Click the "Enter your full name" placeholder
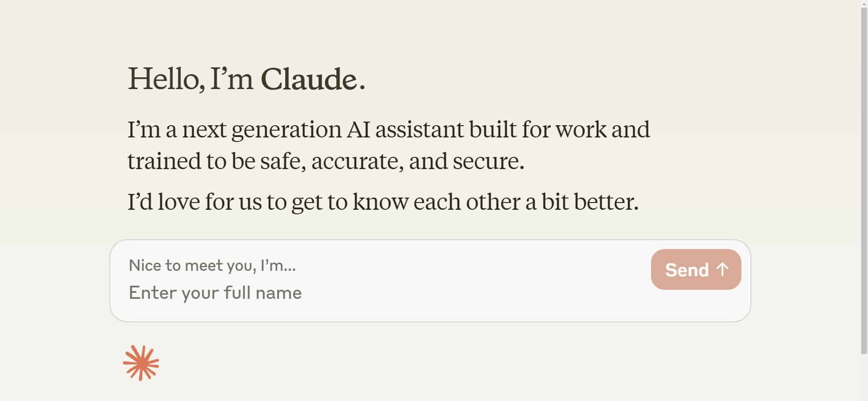This screenshot has height=401, width=868. [215, 293]
